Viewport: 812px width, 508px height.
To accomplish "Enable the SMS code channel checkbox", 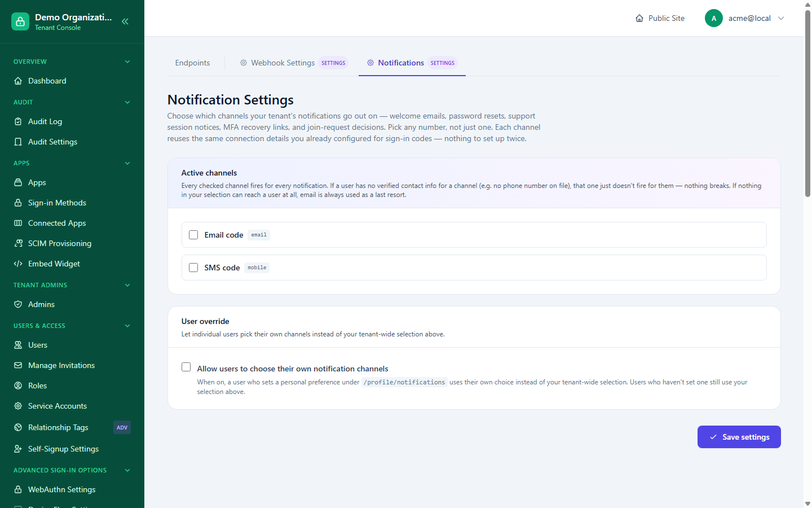I will (193, 268).
